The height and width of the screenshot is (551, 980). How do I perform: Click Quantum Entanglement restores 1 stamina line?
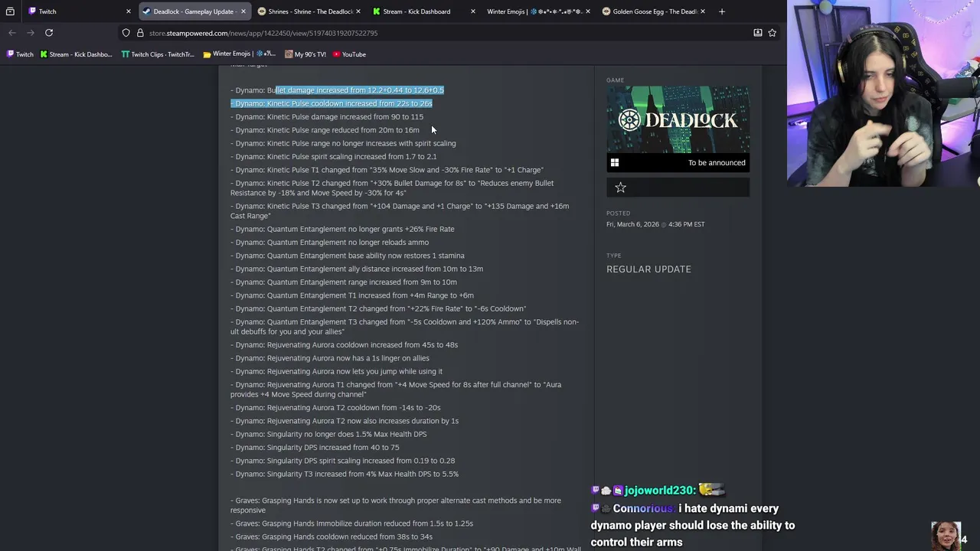(348, 256)
